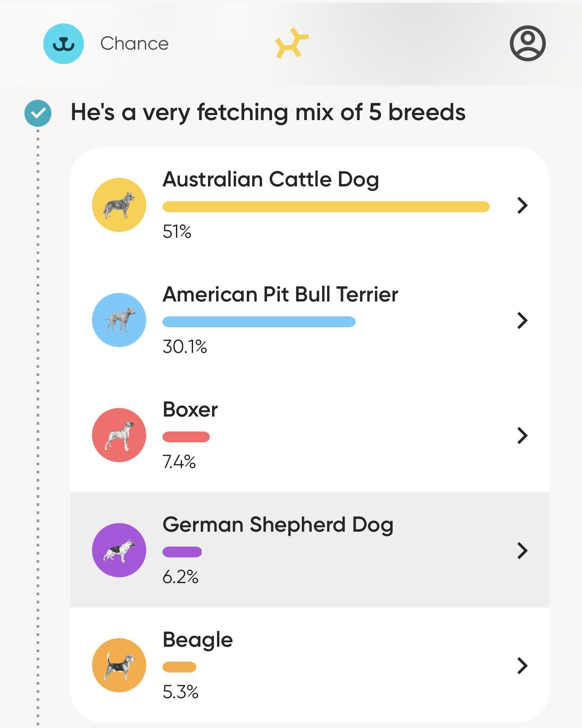
Task: Tap the red Boxer breed icon
Action: tap(119, 435)
